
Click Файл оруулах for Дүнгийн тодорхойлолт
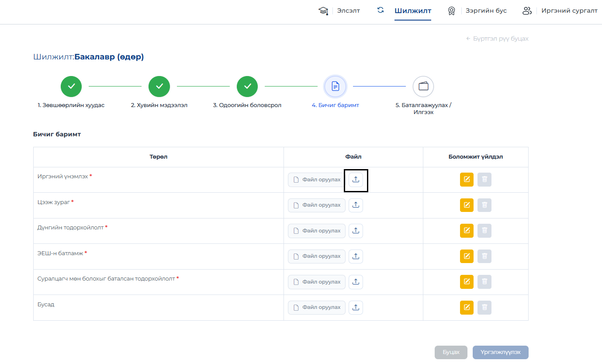pos(317,231)
